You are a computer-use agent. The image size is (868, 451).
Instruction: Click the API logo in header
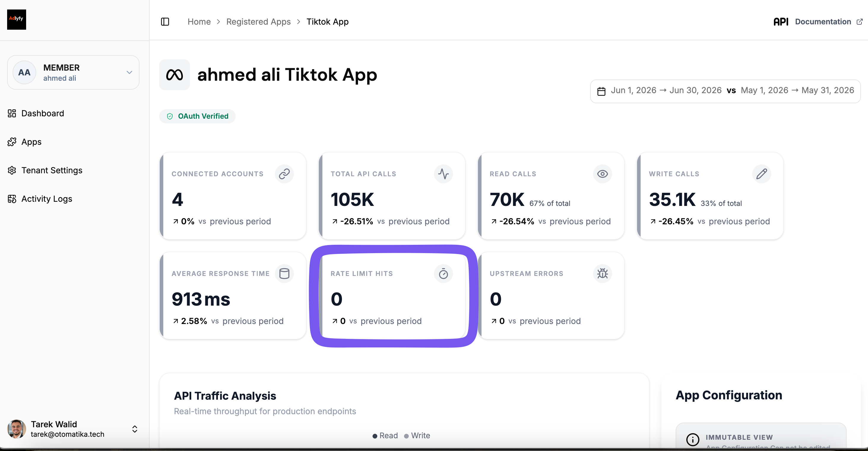[780, 22]
